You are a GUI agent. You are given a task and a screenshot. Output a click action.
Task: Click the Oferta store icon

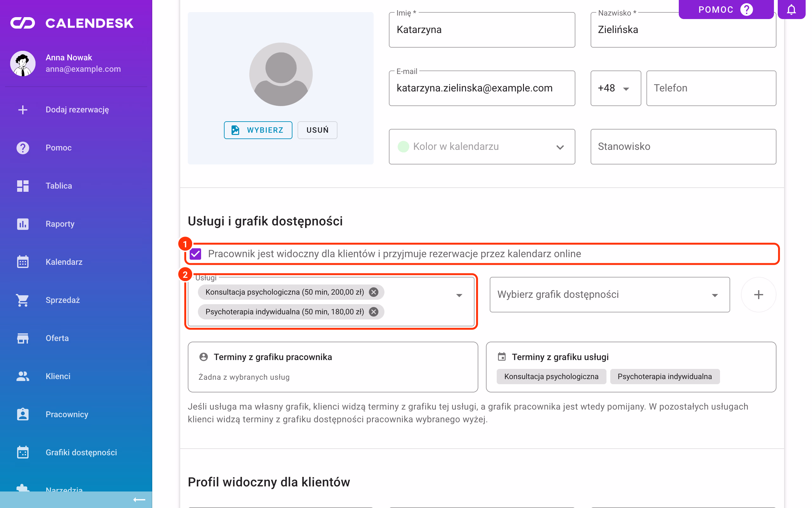[23, 338]
